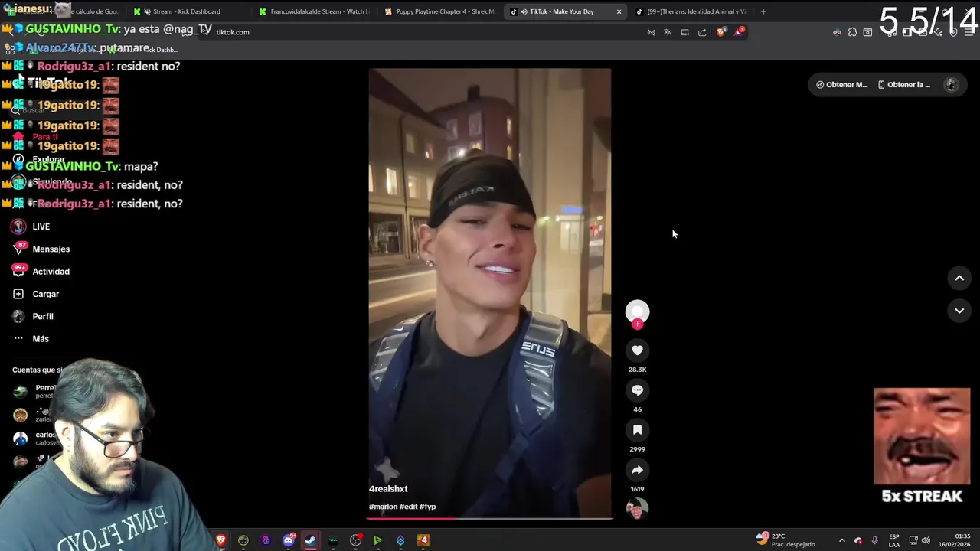Click the Obtener la ... app button
The height and width of the screenshot is (551, 980).
[904, 85]
